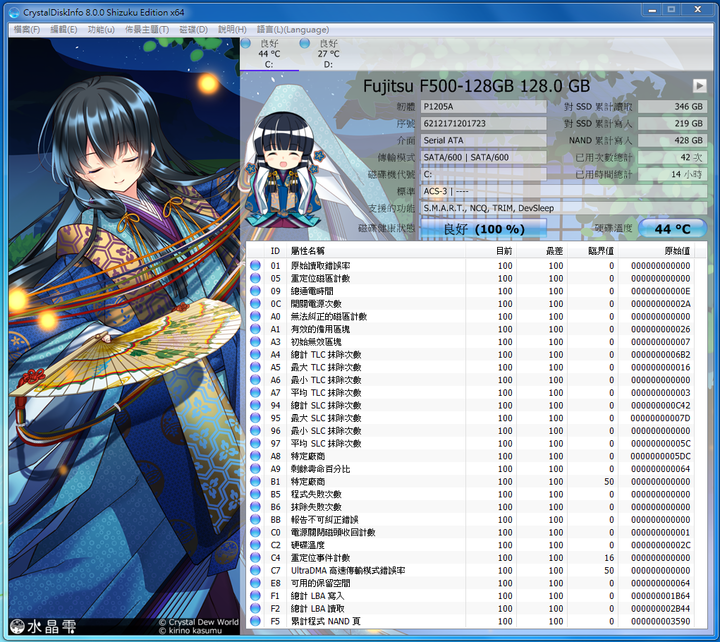Click the Serial ATA interface field
Screen dimensions: 720x642
coord(484,141)
